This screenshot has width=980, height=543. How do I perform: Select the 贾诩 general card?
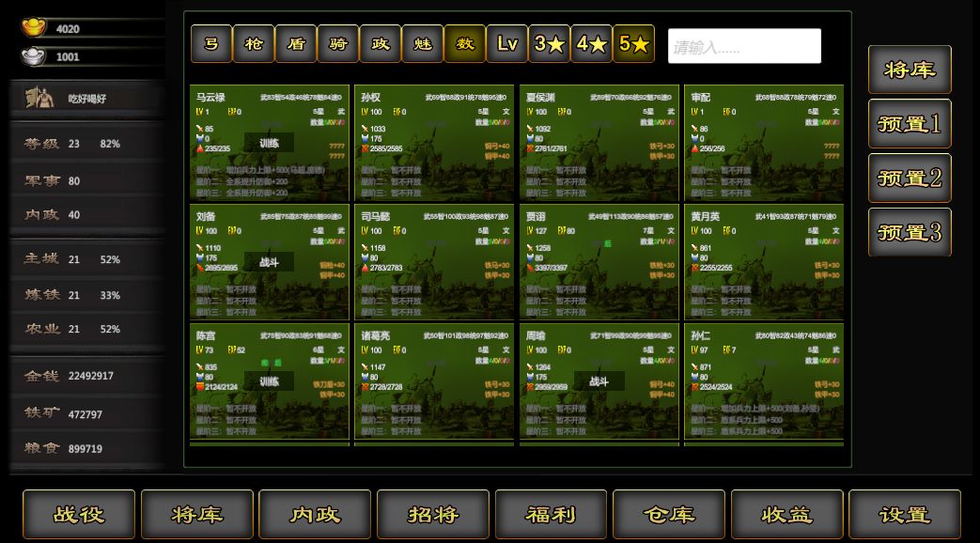click(599, 262)
